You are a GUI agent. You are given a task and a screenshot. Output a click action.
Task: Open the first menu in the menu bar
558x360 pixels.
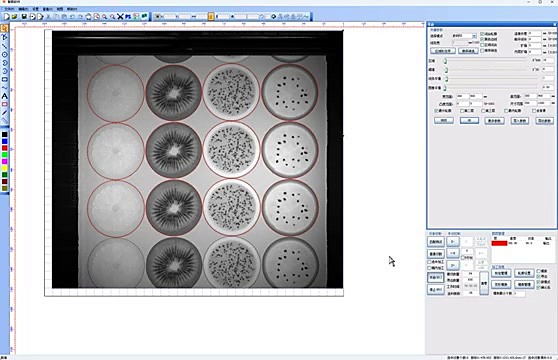(x=9, y=9)
